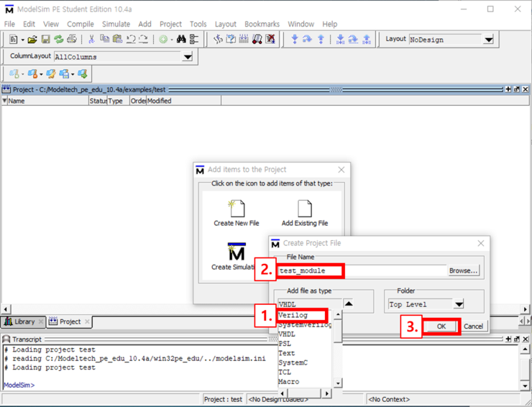Click the type list down scroll arrow

coord(338,383)
